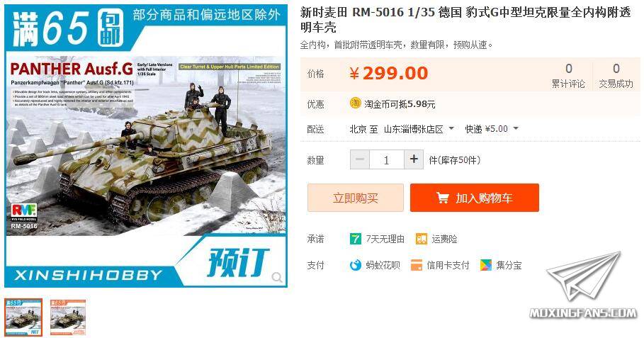Click the quantity input field
644x338 pixels.
pyautogui.click(x=387, y=159)
